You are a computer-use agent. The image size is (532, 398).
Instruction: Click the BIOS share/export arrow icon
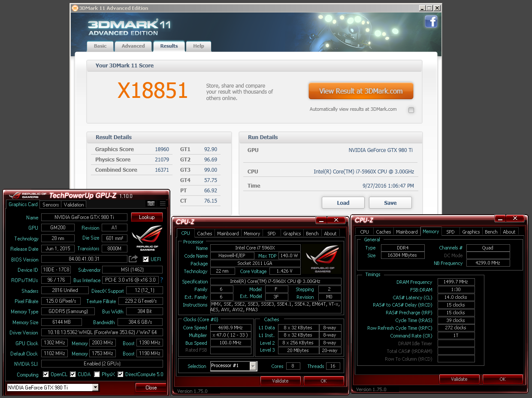tap(133, 259)
